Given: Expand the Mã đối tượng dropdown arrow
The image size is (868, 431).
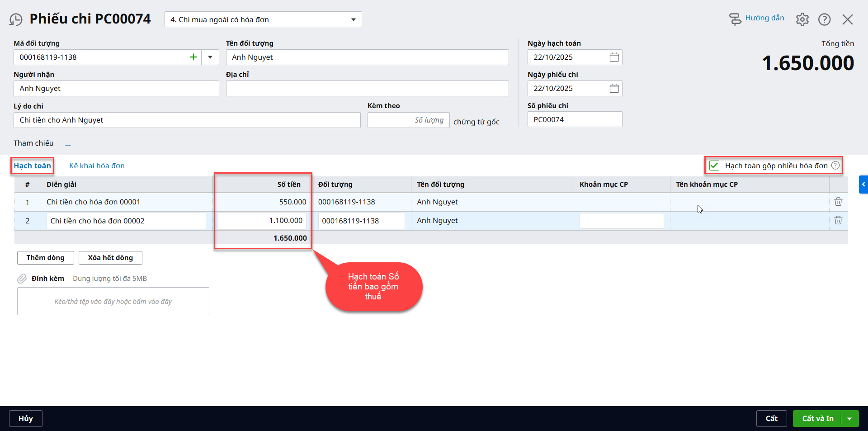Looking at the screenshot, I should pyautogui.click(x=210, y=57).
